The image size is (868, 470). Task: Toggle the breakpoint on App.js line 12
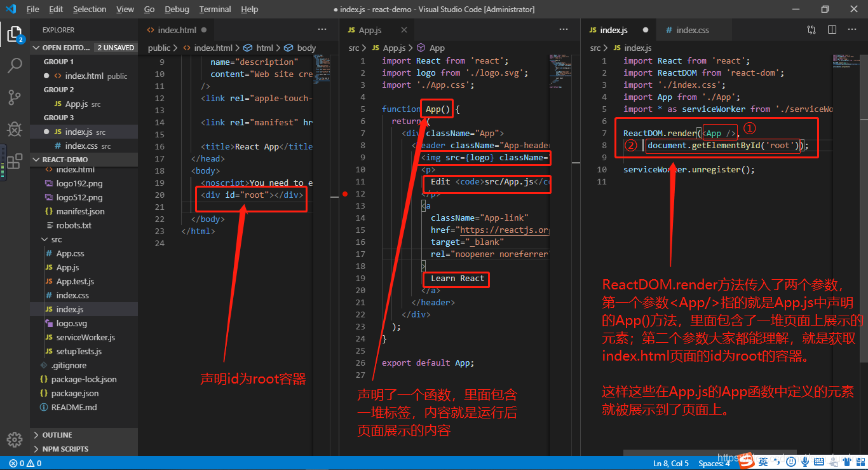345,193
